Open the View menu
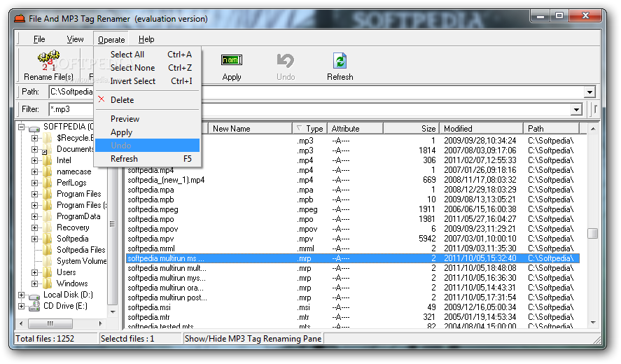This screenshot has height=364, width=621. [75, 39]
